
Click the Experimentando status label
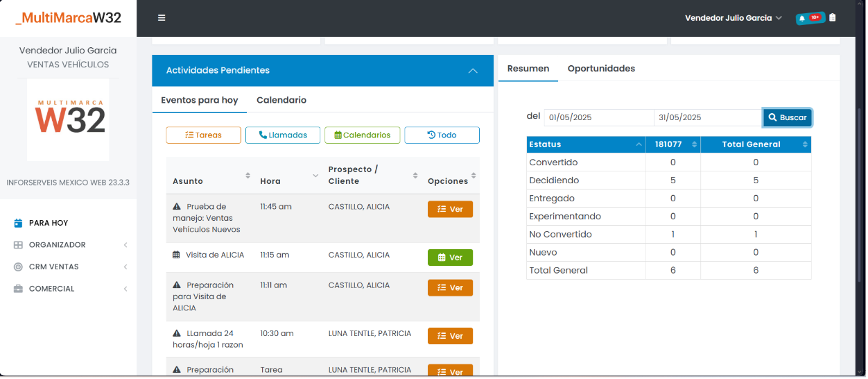point(565,217)
